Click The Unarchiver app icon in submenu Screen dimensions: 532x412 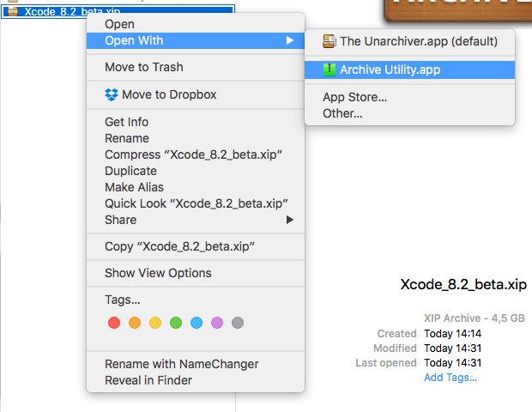(x=329, y=41)
